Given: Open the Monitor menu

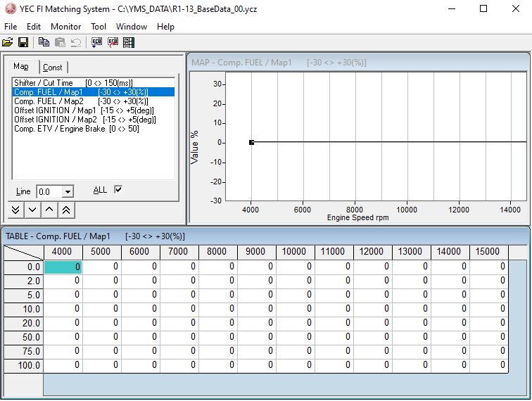Looking at the screenshot, I should point(66,27).
